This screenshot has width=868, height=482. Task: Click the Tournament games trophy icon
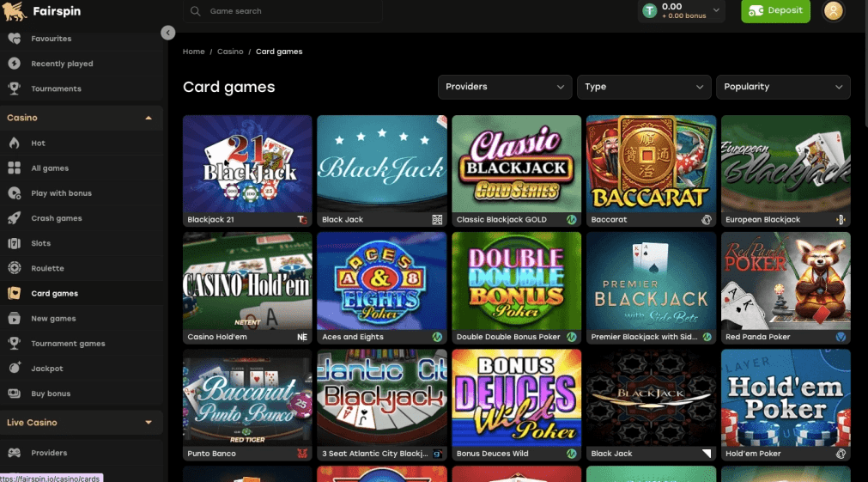[x=15, y=344]
